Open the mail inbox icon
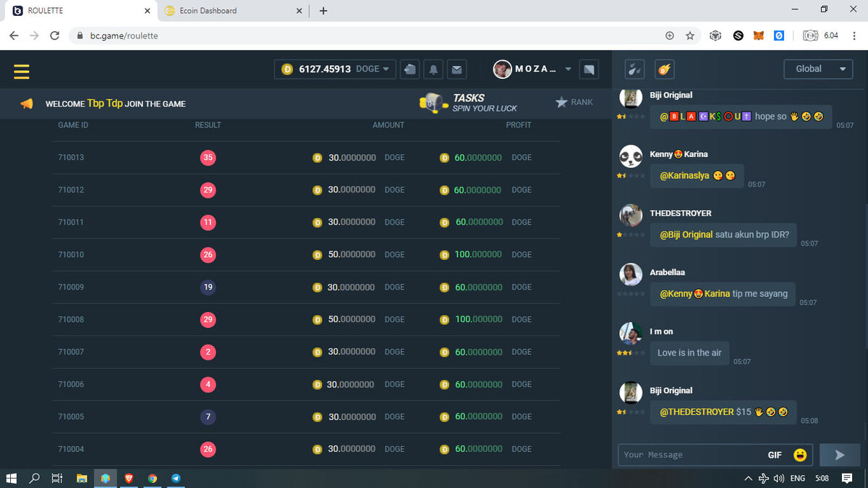 pos(456,70)
